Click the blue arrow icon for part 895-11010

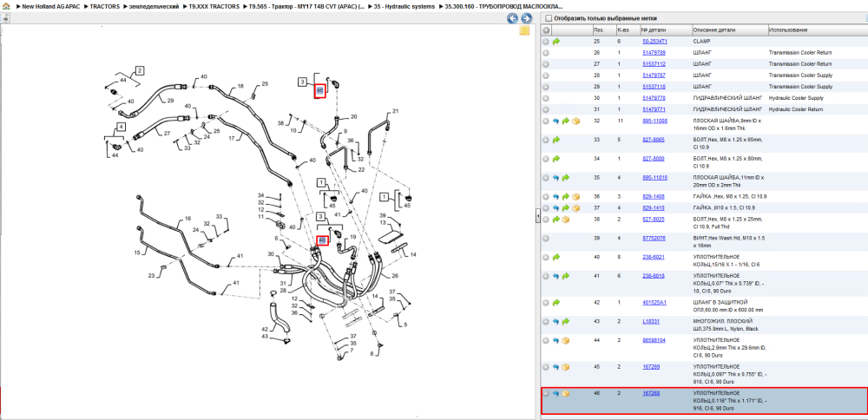coord(556,178)
